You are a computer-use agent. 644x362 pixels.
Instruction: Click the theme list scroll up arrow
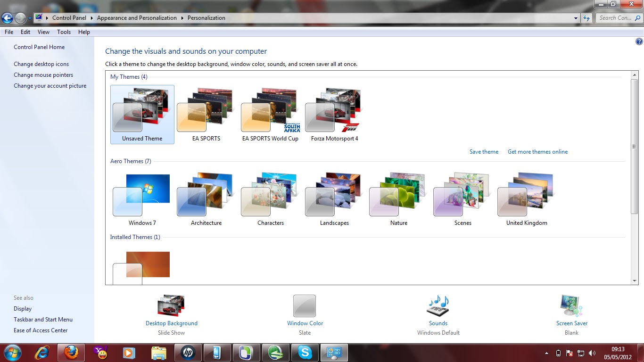point(635,75)
